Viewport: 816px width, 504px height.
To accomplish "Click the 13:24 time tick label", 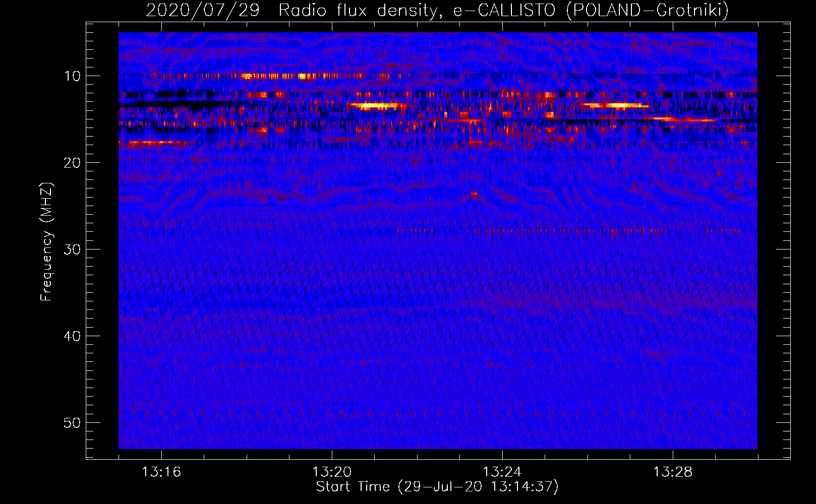I will point(502,472).
